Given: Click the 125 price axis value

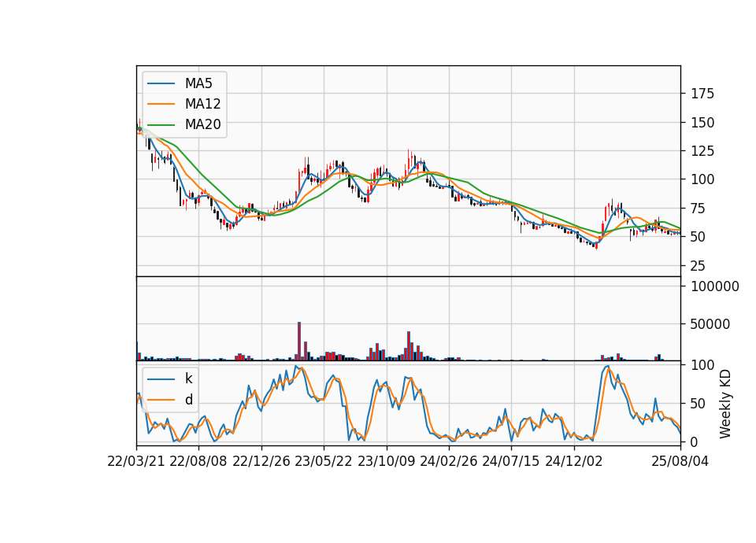Looking at the screenshot, I should point(702,151).
